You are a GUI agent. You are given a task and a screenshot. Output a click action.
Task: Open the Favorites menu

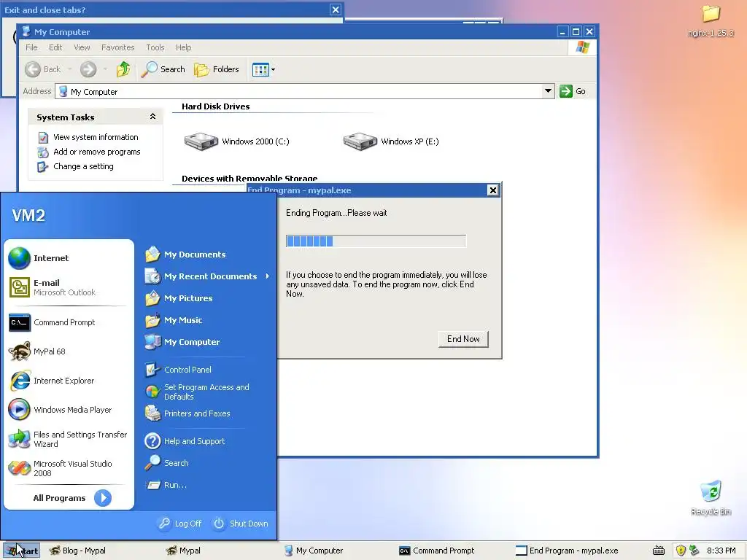117,47
